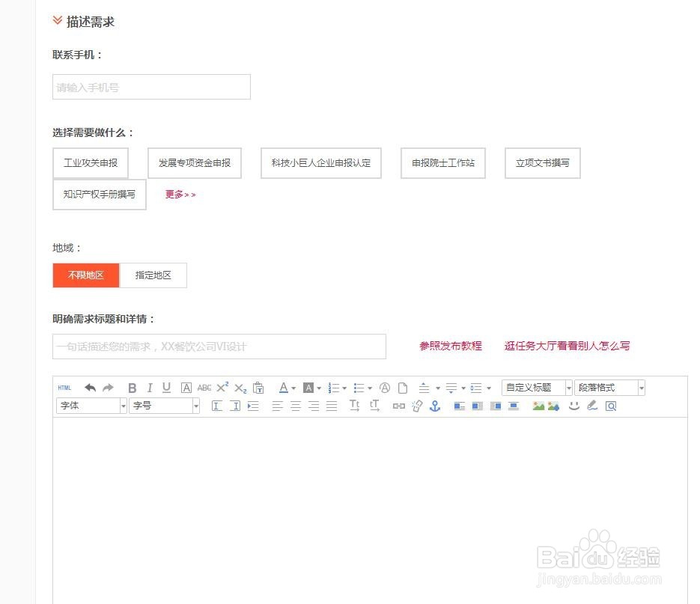The height and width of the screenshot is (604, 700).
Task: Open background color dropdown arrow
Action: [319, 388]
